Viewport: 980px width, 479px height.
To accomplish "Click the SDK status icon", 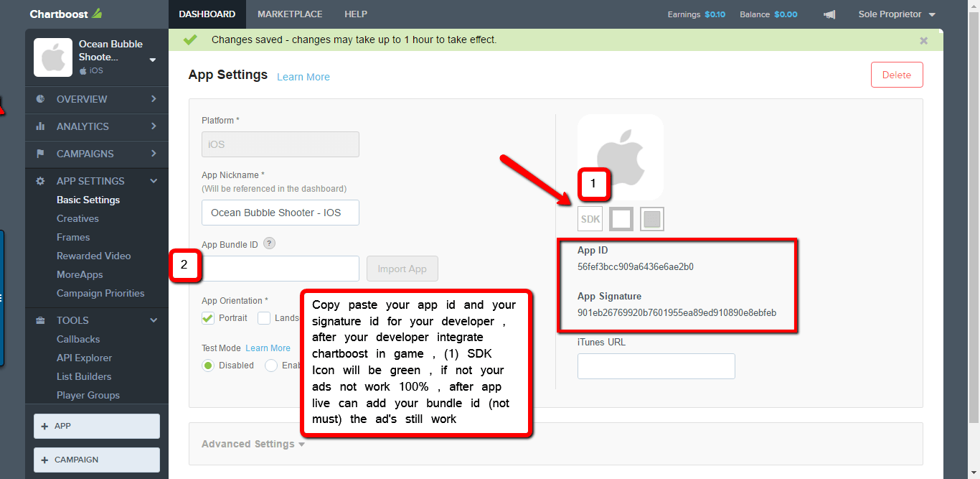I will [x=590, y=219].
